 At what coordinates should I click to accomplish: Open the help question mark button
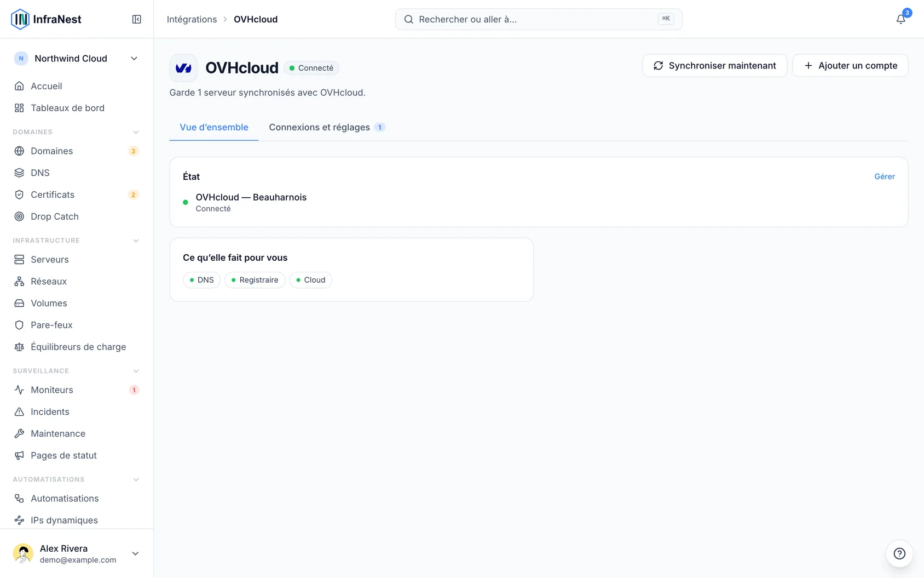pyautogui.click(x=899, y=553)
